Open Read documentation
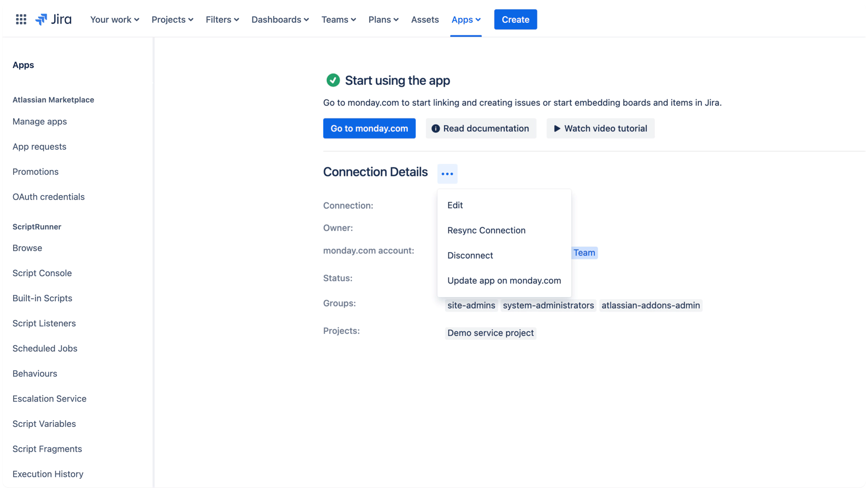Image resolution: width=868 pixels, height=490 pixels. pos(481,128)
